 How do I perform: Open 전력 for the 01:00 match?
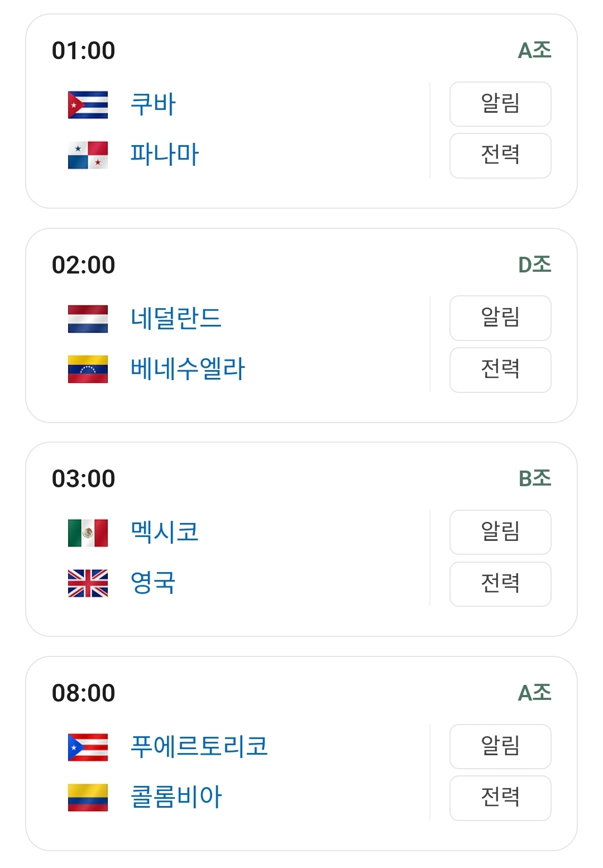(x=500, y=156)
